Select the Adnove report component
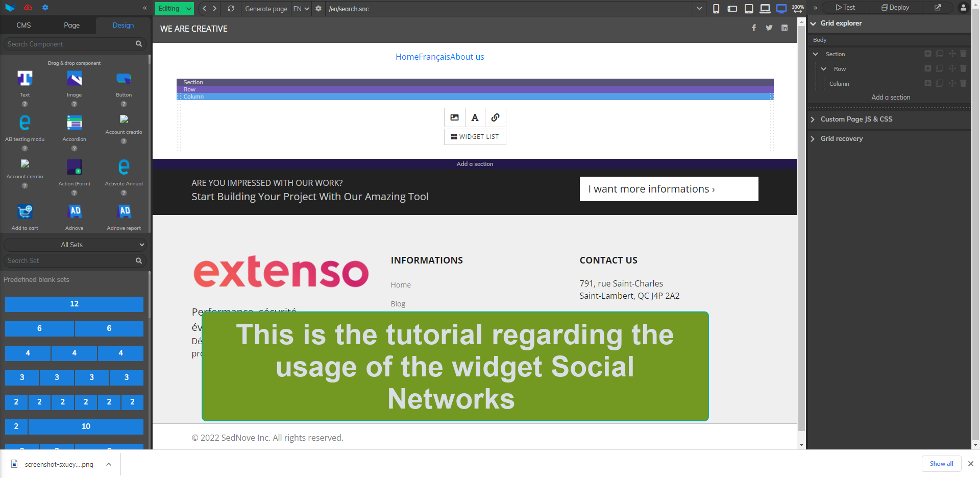 pyautogui.click(x=124, y=217)
